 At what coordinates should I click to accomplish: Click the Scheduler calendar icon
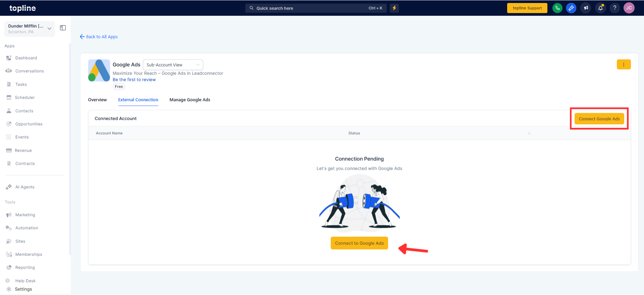[x=9, y=97]
